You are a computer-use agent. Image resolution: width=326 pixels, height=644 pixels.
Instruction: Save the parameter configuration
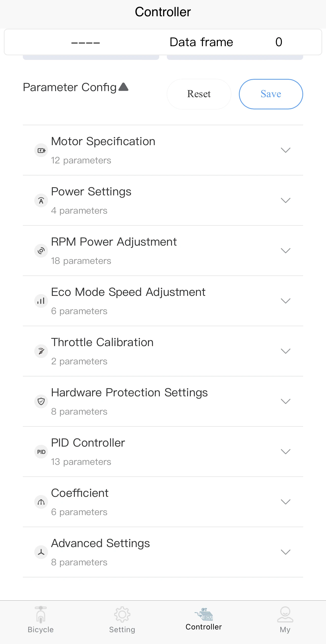271,94
